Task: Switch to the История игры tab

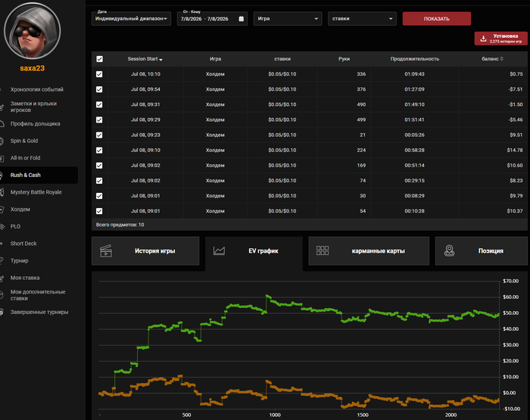Action: (145, 250)
